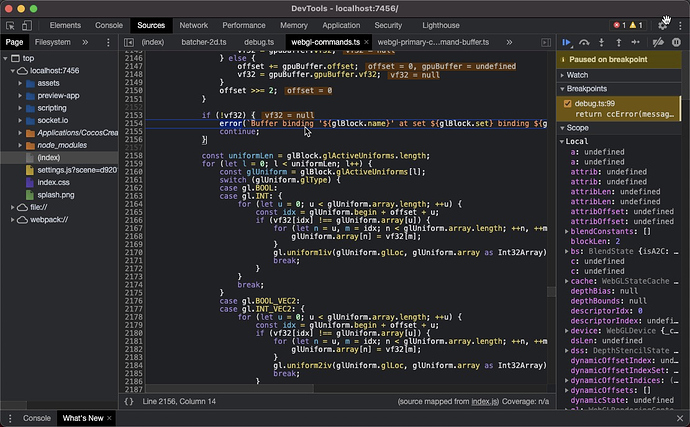Viewport: 690px width, 427px height.
Task: Toggle pause on exceptions
Action: (x=677, y=42)
